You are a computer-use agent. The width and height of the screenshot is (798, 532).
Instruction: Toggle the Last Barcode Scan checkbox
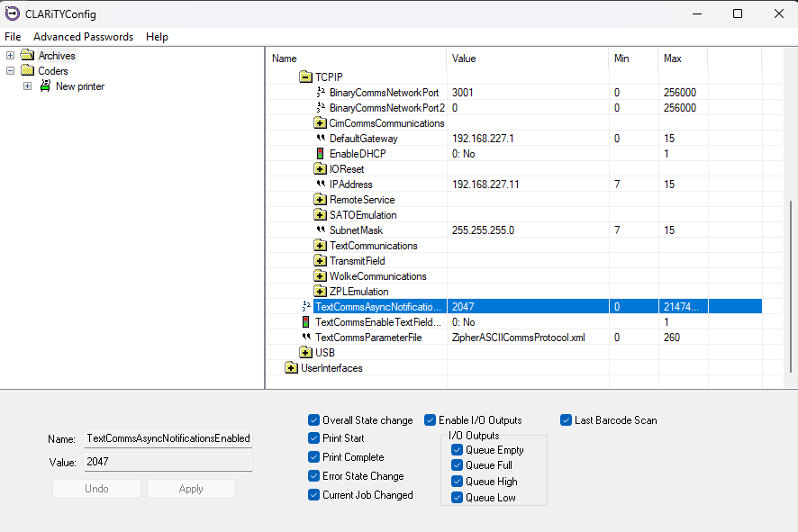coord(567,420)
